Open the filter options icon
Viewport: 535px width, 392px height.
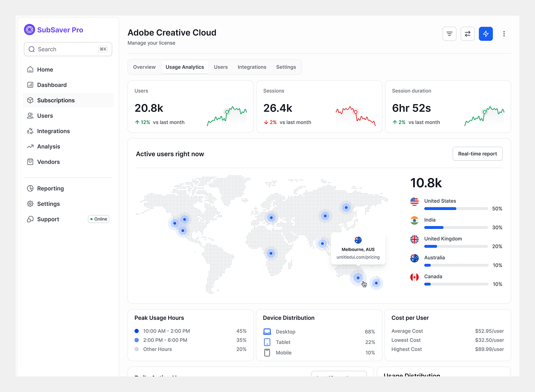[x=449, y=34]
